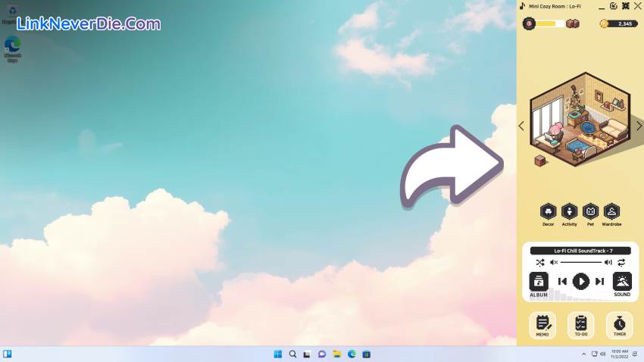Viewport: 644px width, 362px height.
Task: Open the Windows Start menu
Action: point(277,354)
